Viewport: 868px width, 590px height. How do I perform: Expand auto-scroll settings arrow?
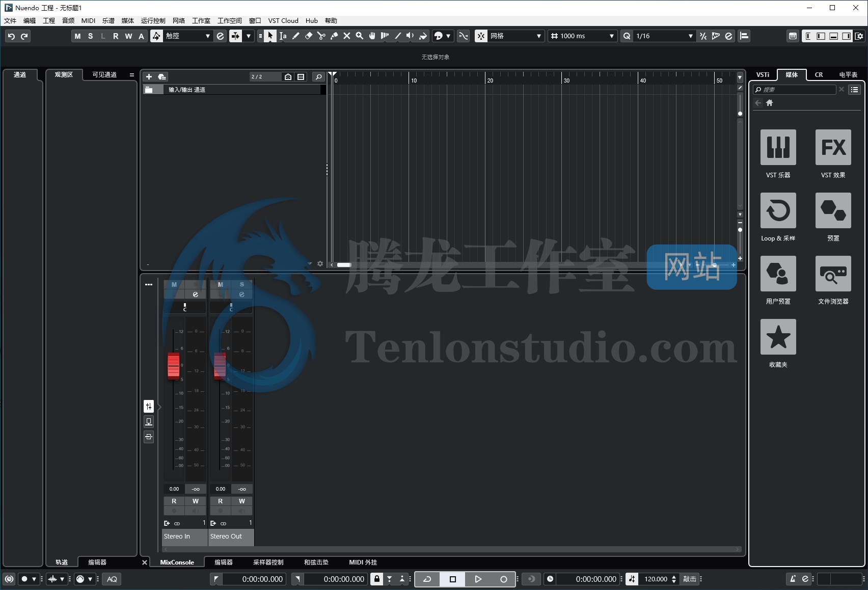[x=249, y=36]
